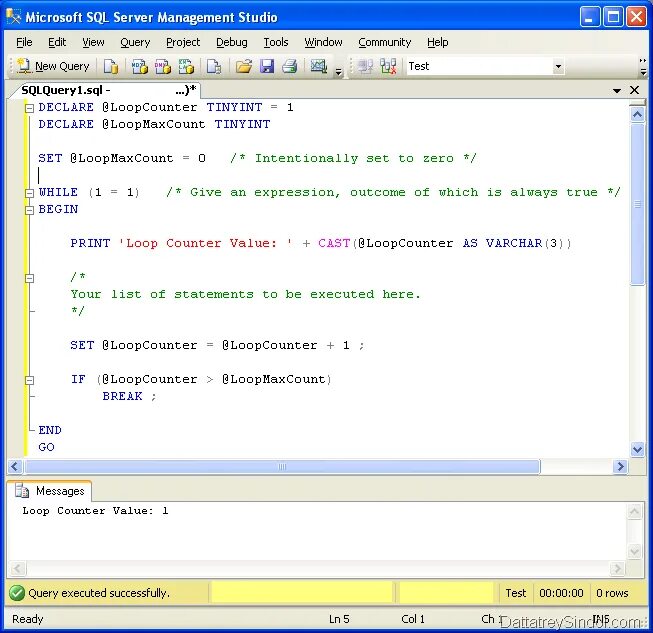653x633 pixels.
Task: Click the 'Col 1' status bar entry
Action: (x=413, y=619)
